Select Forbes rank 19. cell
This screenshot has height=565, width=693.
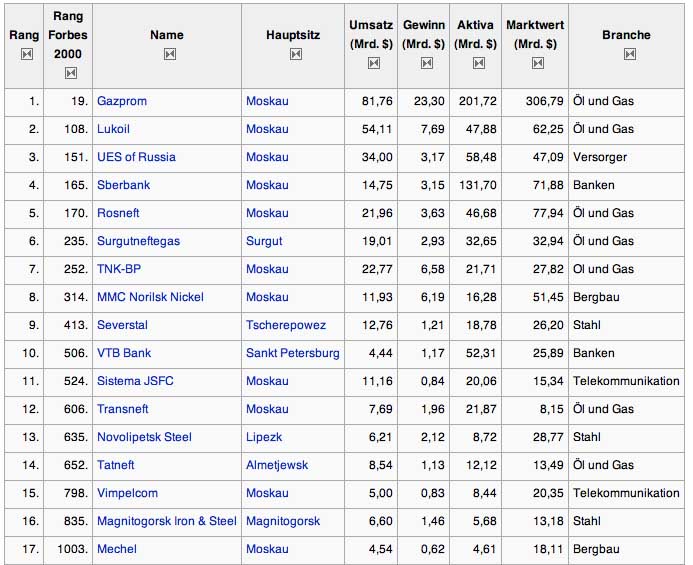coord(80,101)
